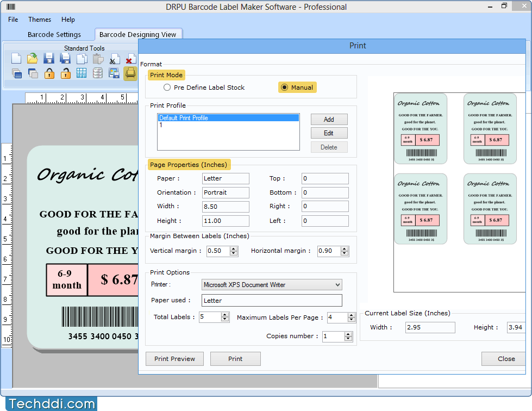The image size is (532, 411).
Task: Click the closed padlock Lock icon
Action: [49, 73]
